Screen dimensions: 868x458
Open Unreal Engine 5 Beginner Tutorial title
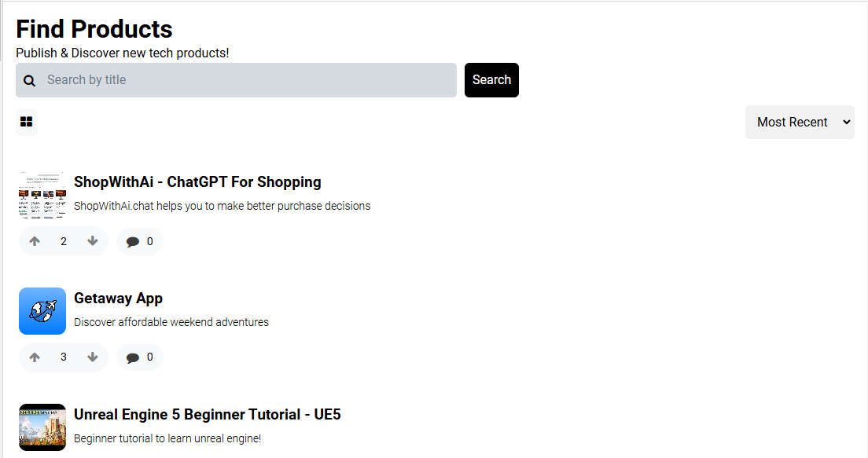[207, 415]
